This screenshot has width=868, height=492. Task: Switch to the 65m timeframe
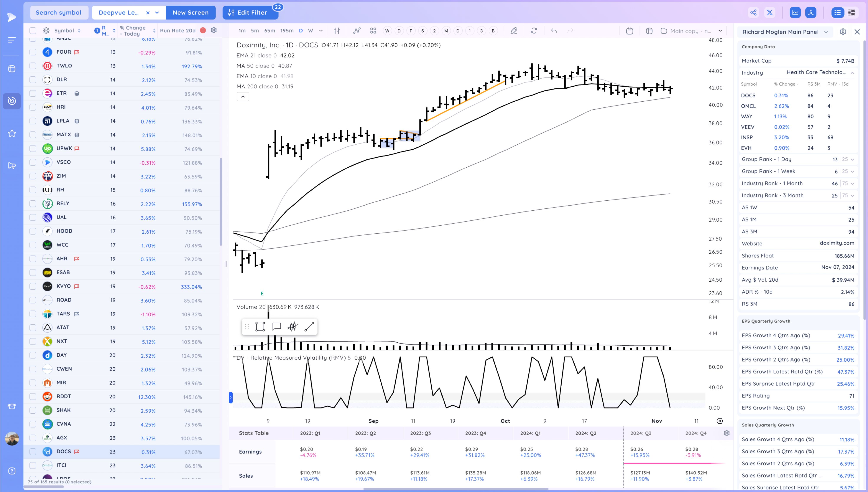pos(270,31)
